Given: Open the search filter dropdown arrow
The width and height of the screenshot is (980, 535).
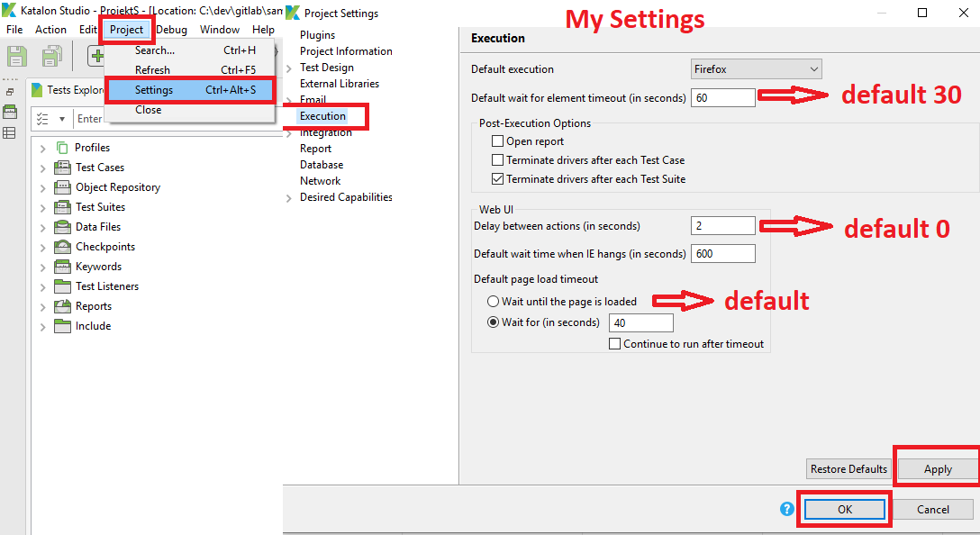Looking at the screenshot, I should 62,119.
